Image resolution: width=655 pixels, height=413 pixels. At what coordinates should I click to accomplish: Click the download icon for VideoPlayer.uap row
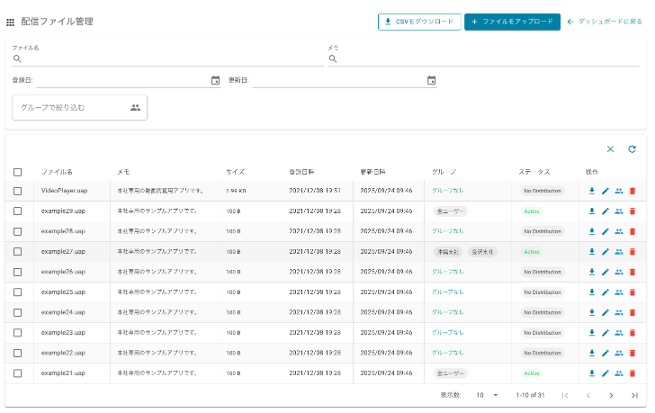point(591,191)
